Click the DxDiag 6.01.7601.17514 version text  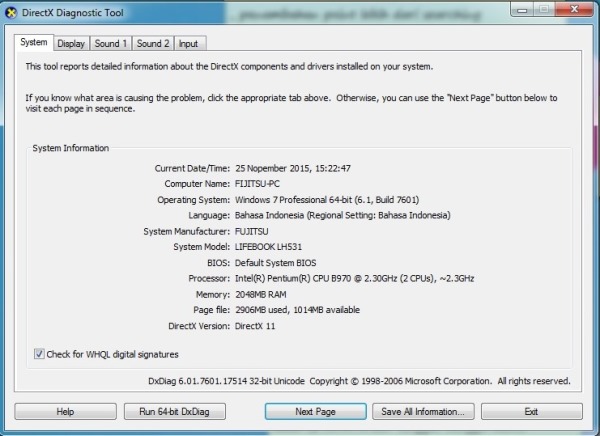(226, 381)
